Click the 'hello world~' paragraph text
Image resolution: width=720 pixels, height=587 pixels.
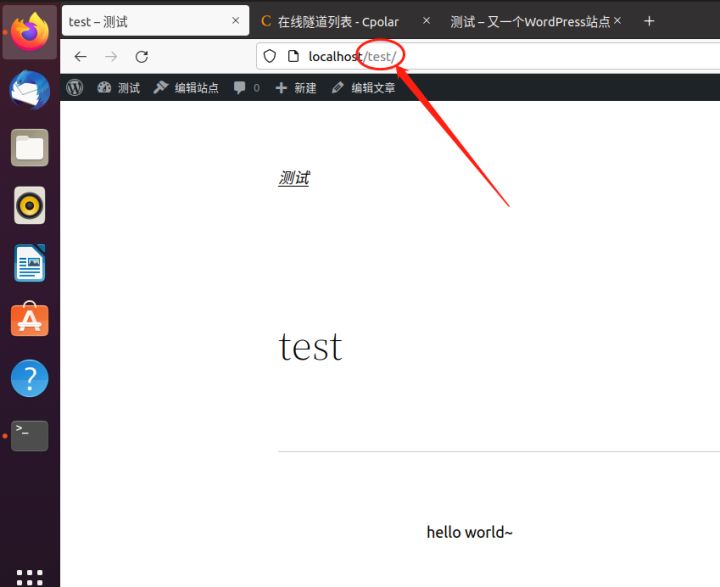click(469, 532)
